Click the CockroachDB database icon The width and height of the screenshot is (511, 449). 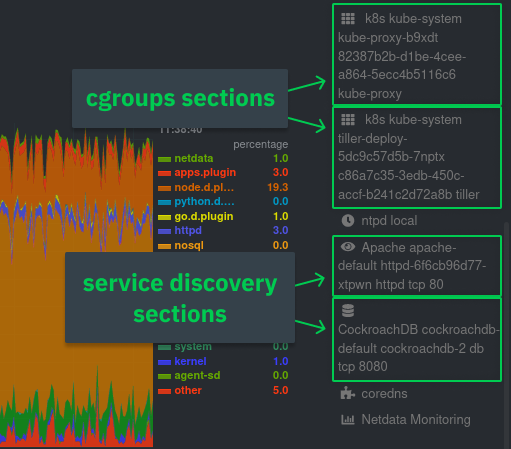pyautogui.click(x=348, y=311)
